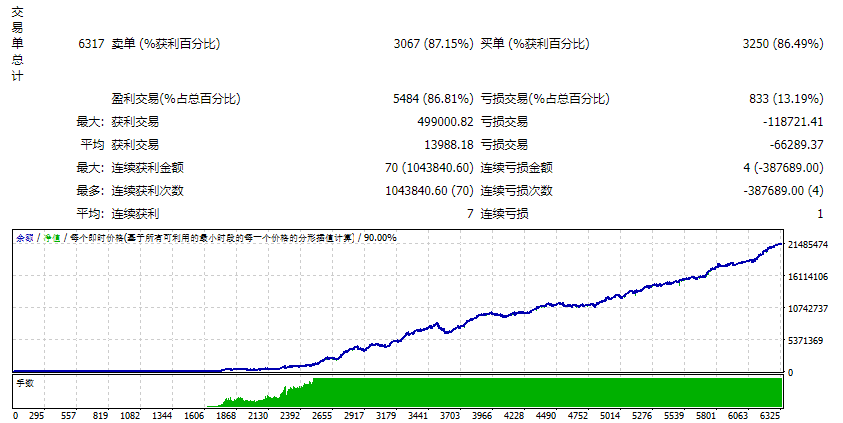Click the value -387689.00 (4)

783,191
